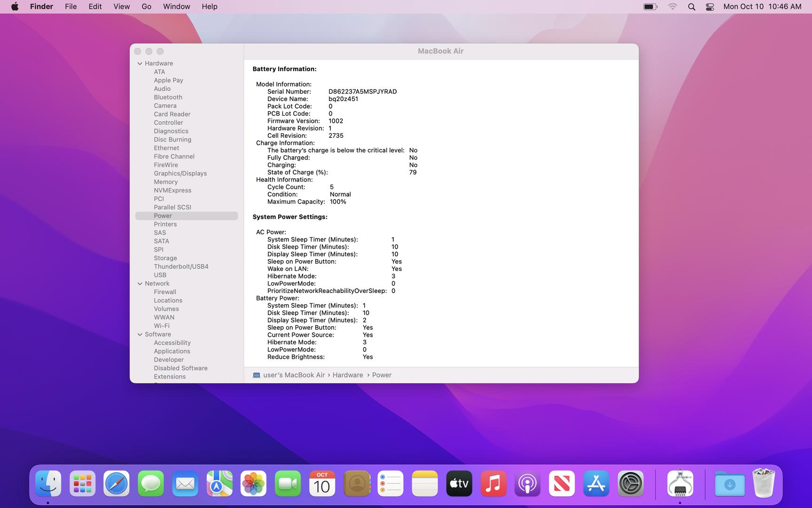Collapse the Network section
Image resolution: width=812 pixels, height=508 pixels.
click(x=140, y=284)
